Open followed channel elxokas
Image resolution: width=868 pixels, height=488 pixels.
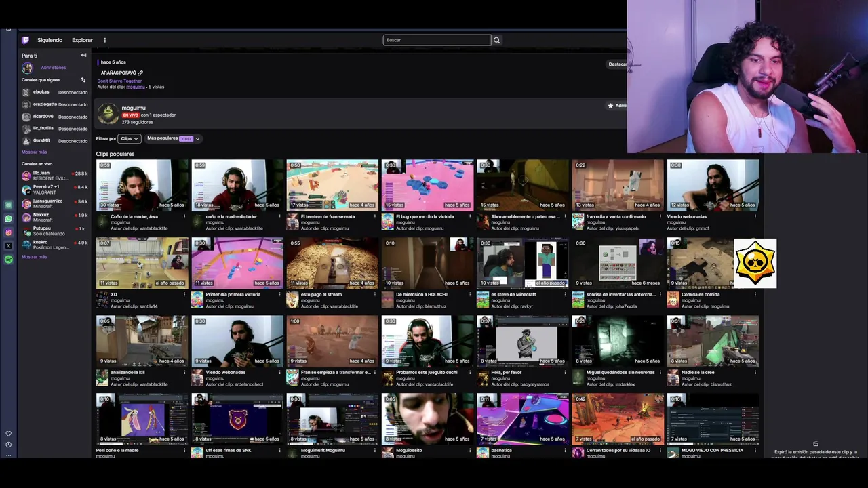(x=54, y=92)
